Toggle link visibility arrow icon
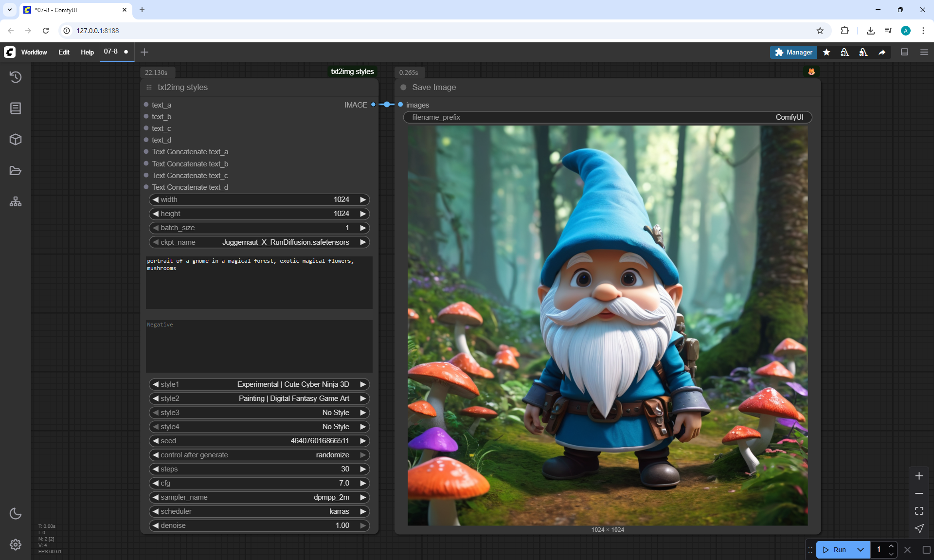The image size is (934, 560). pos(919,528)
